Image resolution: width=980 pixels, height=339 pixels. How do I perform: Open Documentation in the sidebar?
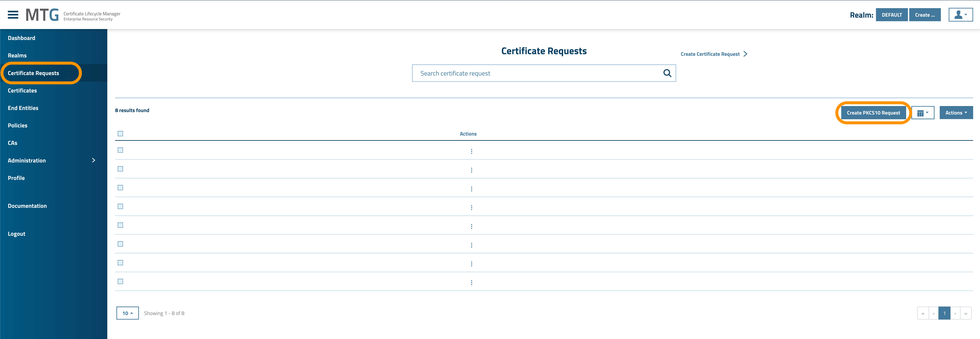click(27, 206)
